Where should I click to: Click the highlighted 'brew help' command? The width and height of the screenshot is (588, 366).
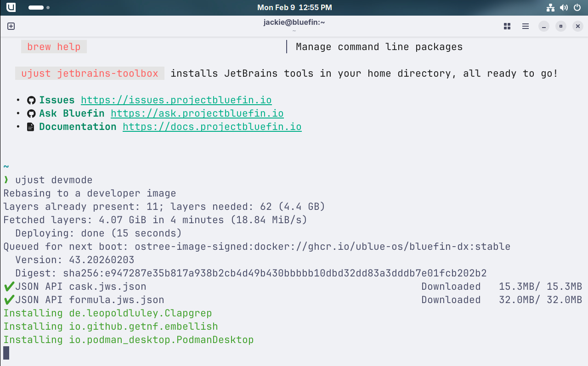click(x=54, y=47)
